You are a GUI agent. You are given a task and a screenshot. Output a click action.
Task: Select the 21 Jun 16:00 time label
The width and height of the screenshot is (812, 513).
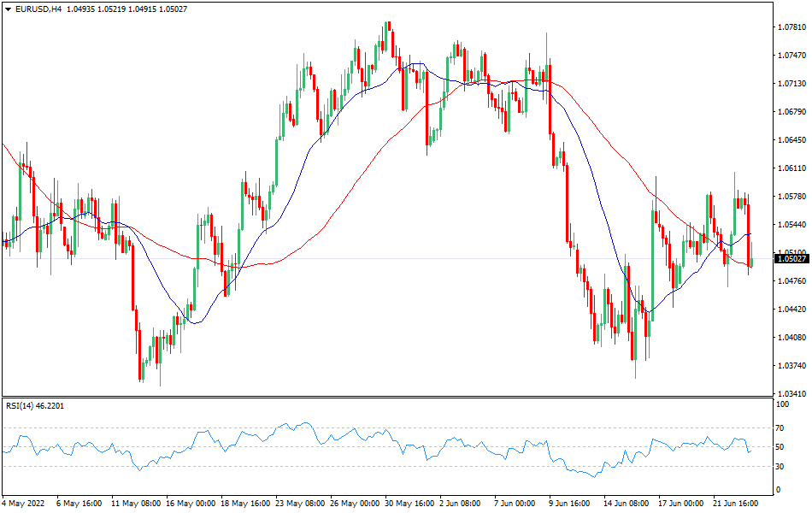tap(735, 503)
